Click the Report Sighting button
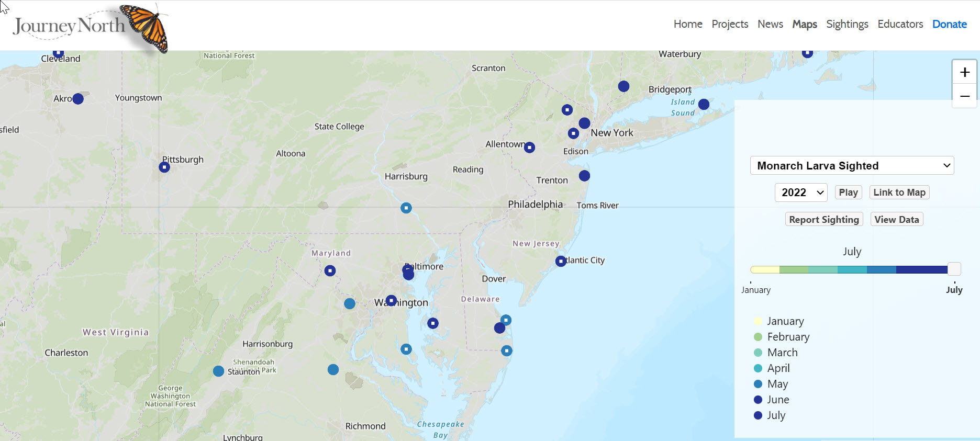Viewport: 980px width, 441px height. tap(823, 220)
